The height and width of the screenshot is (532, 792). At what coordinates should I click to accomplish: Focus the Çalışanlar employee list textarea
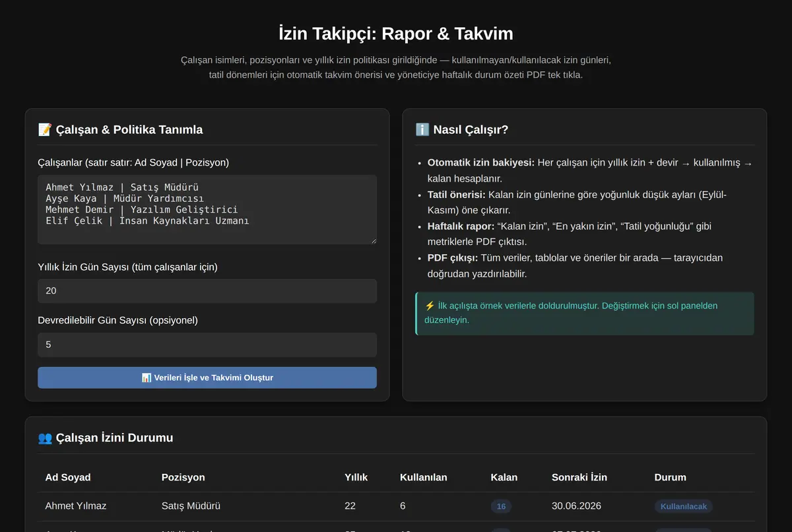pos(207,209)
